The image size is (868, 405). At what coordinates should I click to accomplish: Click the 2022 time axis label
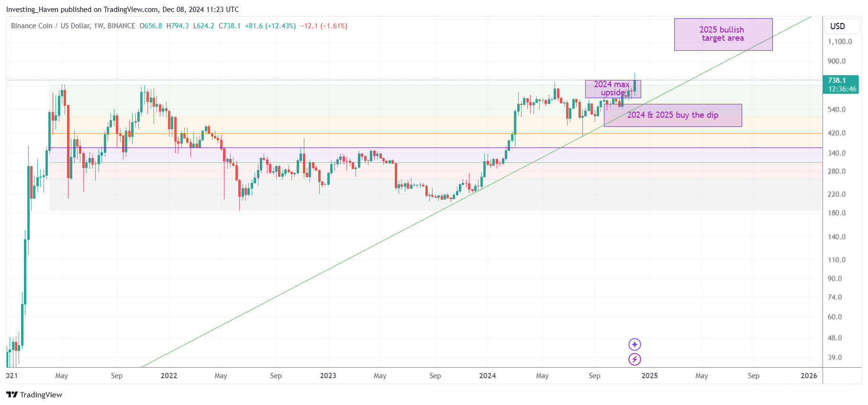pos(169,376)
